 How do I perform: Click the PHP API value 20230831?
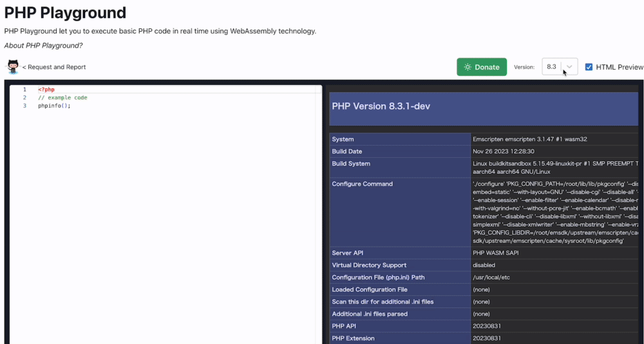pos(487,326)
